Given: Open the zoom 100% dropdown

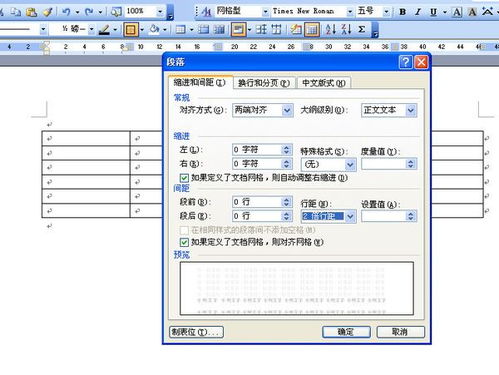Looking at the screenshot, I should 160,12.
